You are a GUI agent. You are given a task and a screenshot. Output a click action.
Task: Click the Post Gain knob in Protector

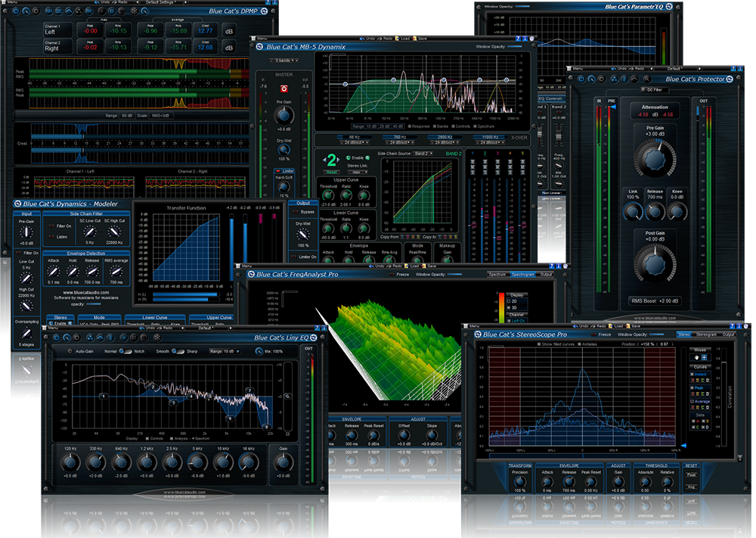pos(655,263)
